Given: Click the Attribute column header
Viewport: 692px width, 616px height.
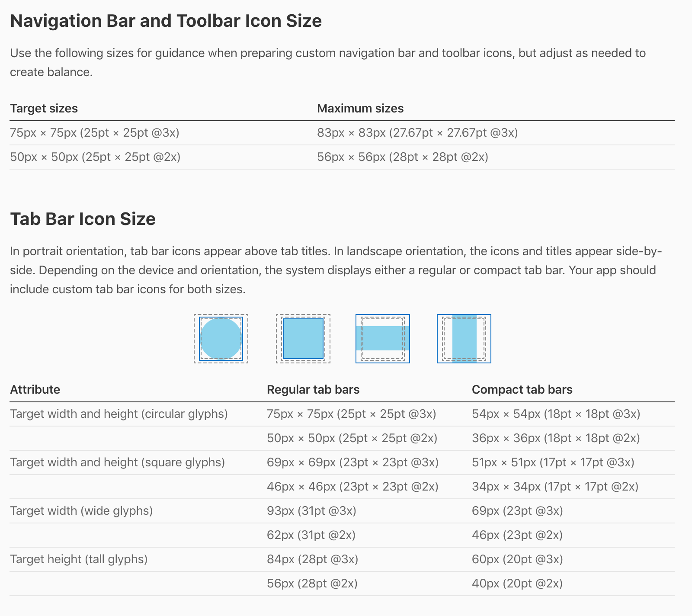Looking at the screenshot, I should [35, 389].
